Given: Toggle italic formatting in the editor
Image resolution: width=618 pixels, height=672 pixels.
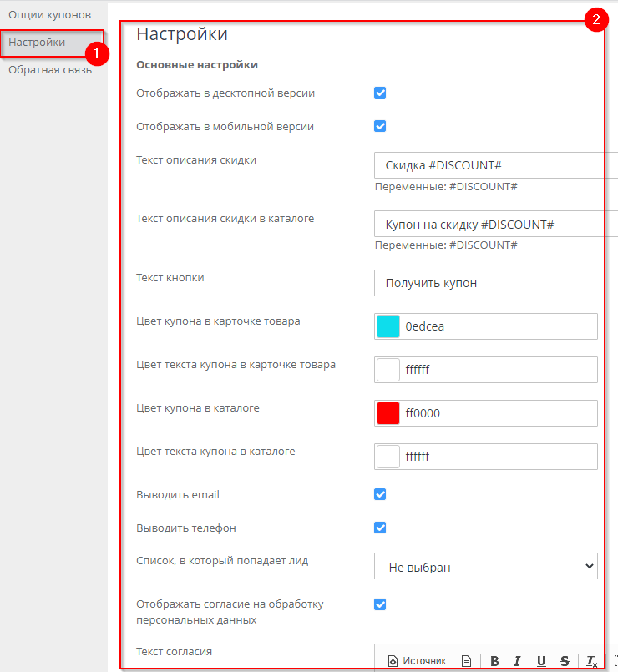Looking at the screenshot, I should coord(518,661).
